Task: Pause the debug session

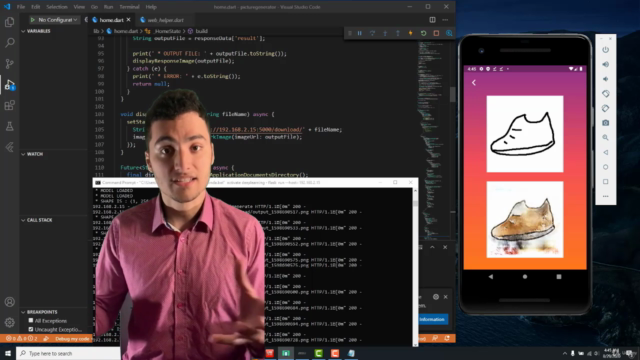Action: [x=360, y=33]
